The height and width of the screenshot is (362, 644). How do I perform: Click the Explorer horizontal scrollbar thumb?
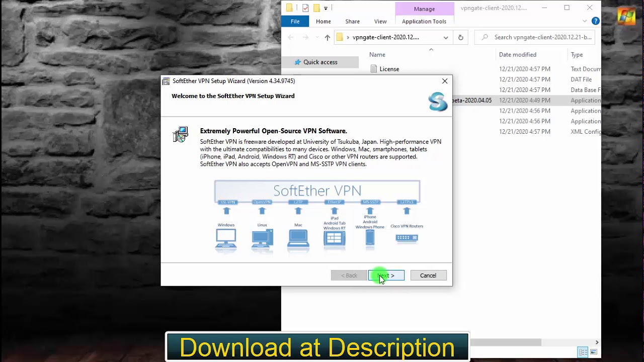point(506,342)
